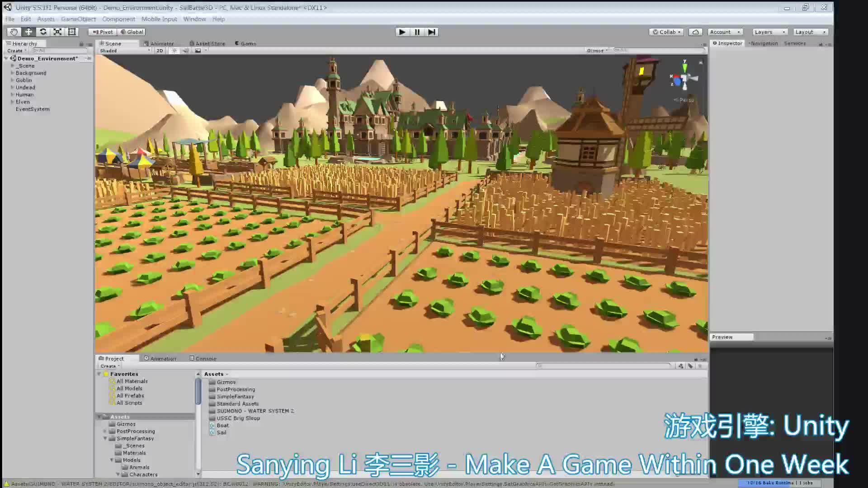The width and height of the screenshot is (868, 488).
Task: Select the Rect transform tool
Action: (x=72, y=32)
